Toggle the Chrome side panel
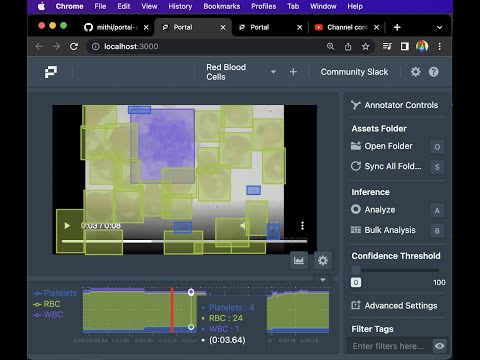The width and height of the screenshot is (480, 360). coord(405,46)
